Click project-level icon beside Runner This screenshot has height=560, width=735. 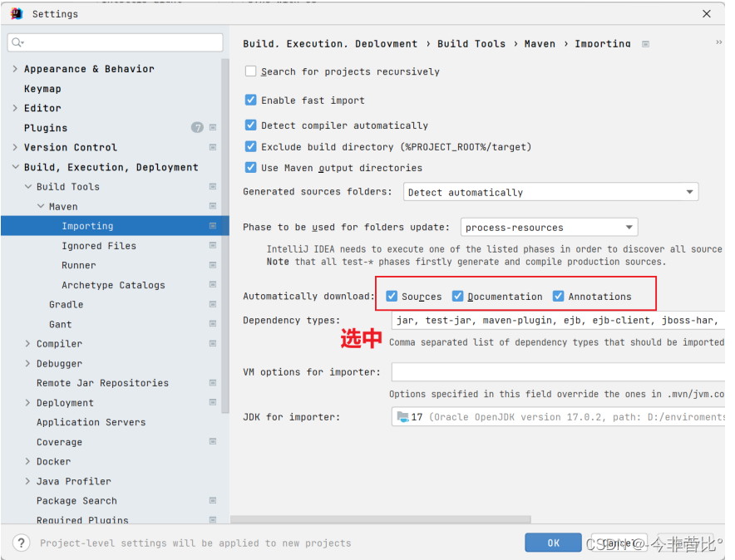(x=213, y=265)
